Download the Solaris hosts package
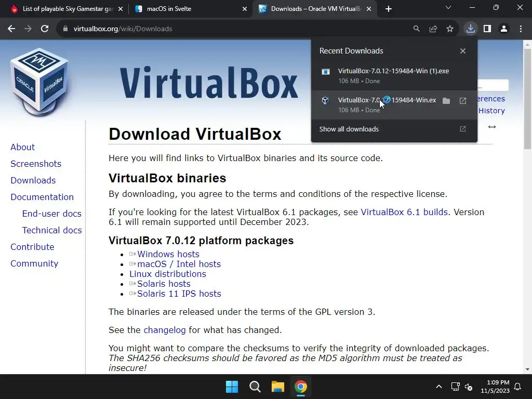 pyautogui.click(x=164, y=284)
